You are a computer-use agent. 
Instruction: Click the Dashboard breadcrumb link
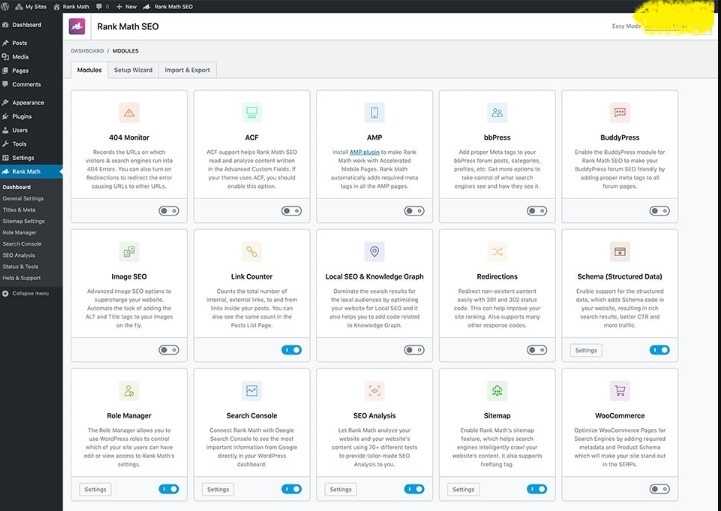87,51
